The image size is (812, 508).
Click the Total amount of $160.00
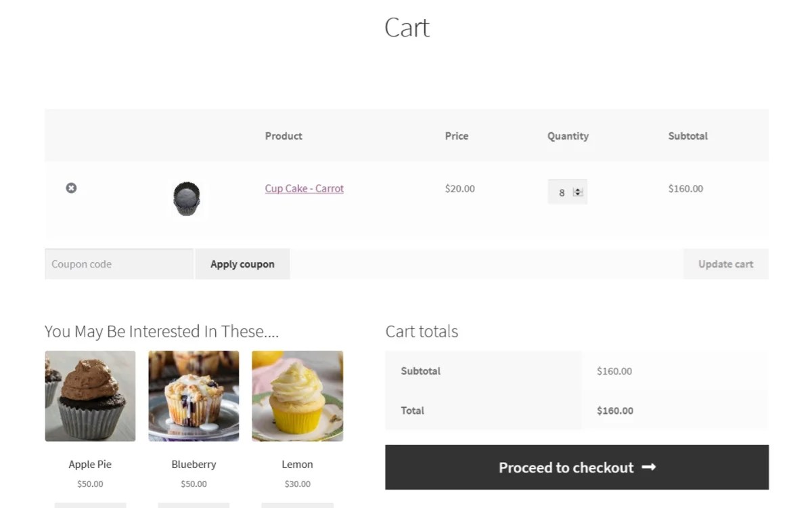[614, 410]
